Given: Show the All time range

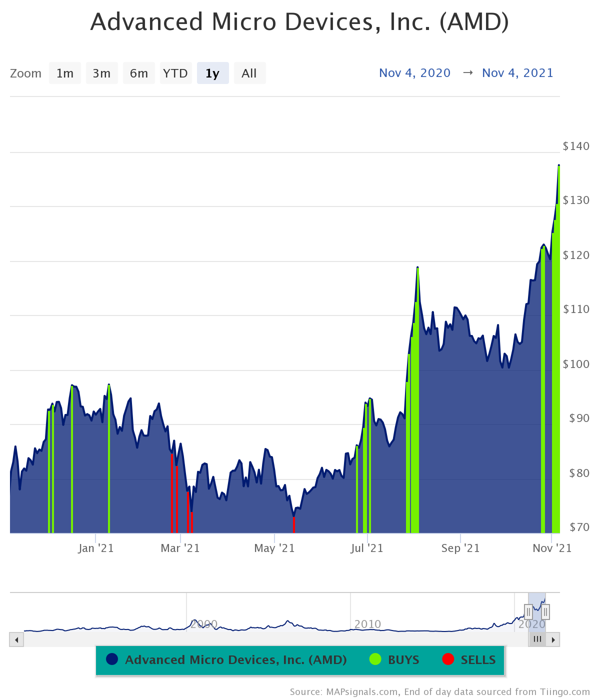Looking at the screenshot, I should coord(249,73).
